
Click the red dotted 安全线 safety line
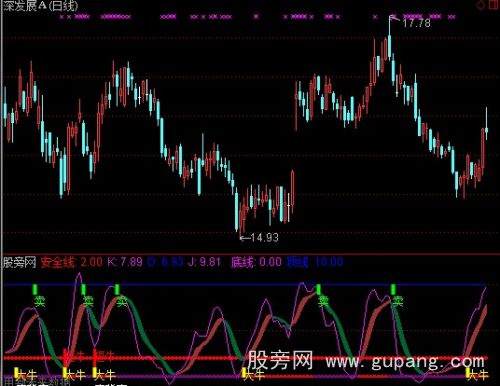[x=245, y=358]
